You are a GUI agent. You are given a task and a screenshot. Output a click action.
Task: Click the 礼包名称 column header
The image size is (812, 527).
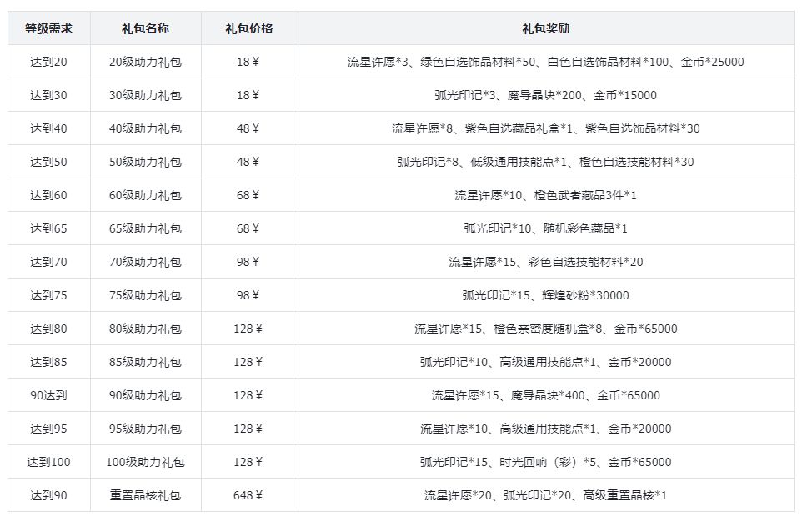(146, 28)
